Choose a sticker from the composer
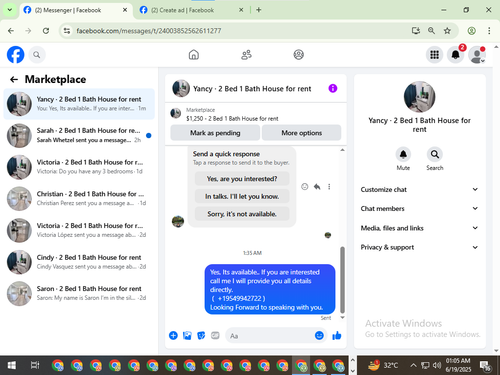 click(x=201, y=335)
